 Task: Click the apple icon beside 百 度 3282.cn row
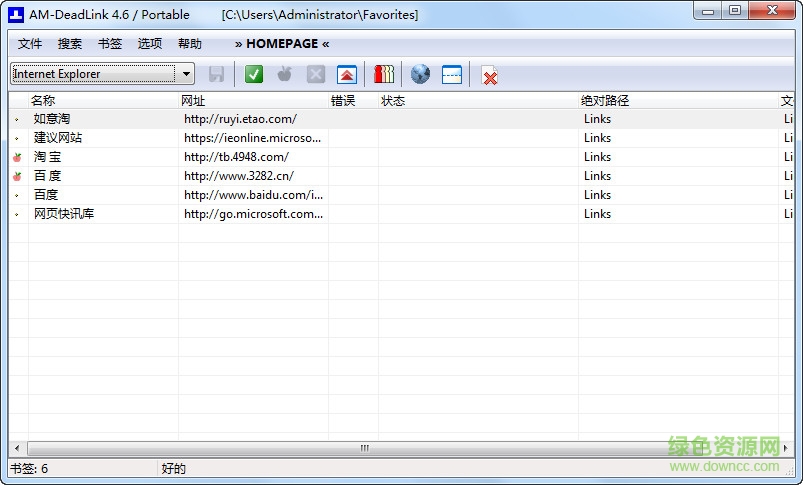17,176
